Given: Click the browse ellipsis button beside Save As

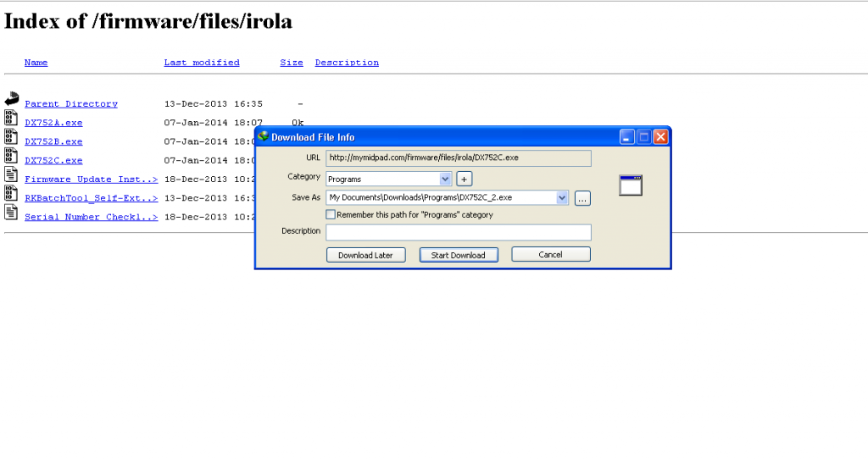Looking at the screenshot, I should (x=582, y=198).
